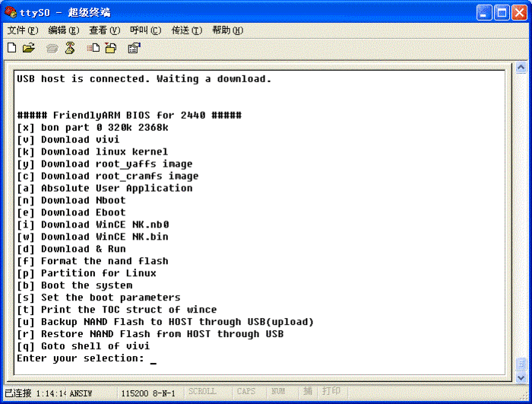532x404 pixels.
Task: Click '[r] Restore NAND Flash from HOST' line
Action: pos(150,334)
